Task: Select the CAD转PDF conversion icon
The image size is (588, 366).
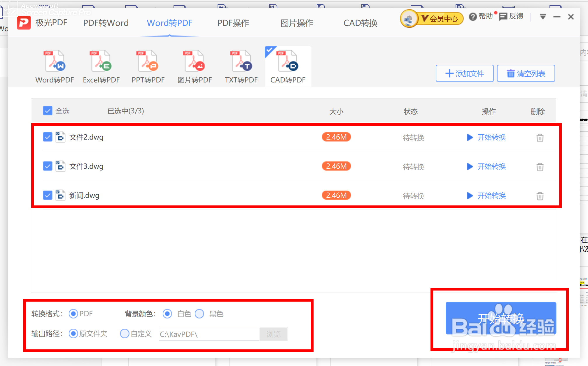Action: [288, 61]
